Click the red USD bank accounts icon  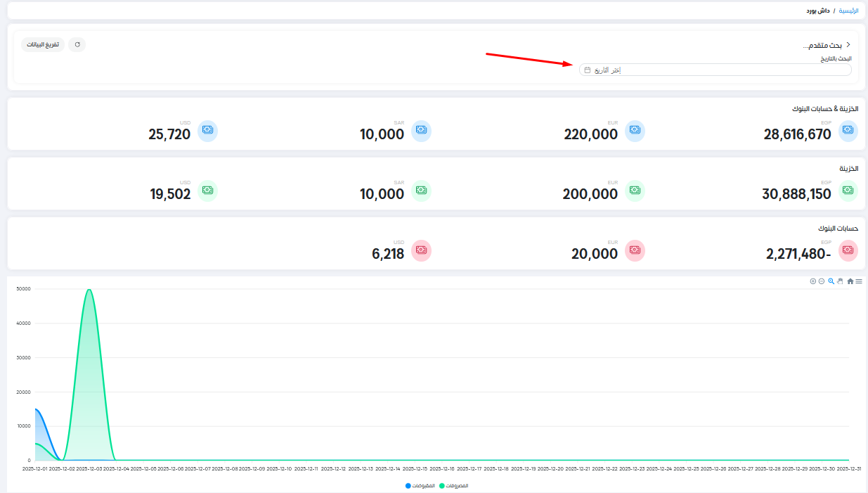[421, 250]
